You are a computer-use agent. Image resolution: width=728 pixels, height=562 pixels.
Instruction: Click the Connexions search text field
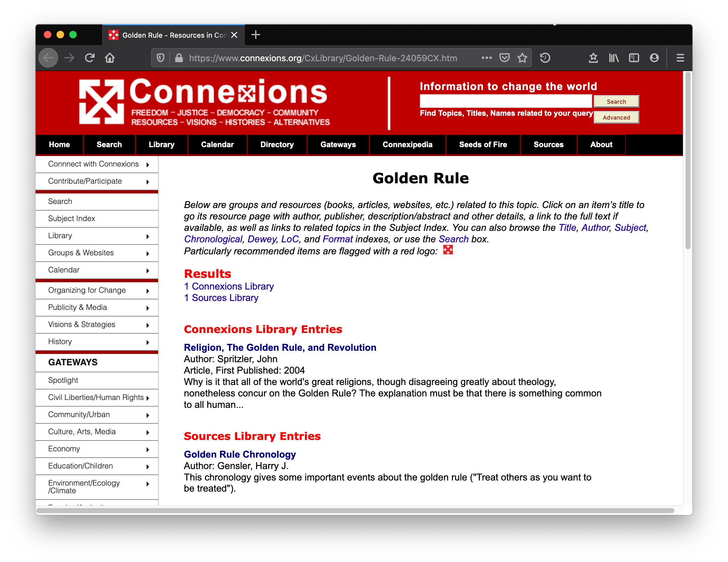tap(505, 101)
